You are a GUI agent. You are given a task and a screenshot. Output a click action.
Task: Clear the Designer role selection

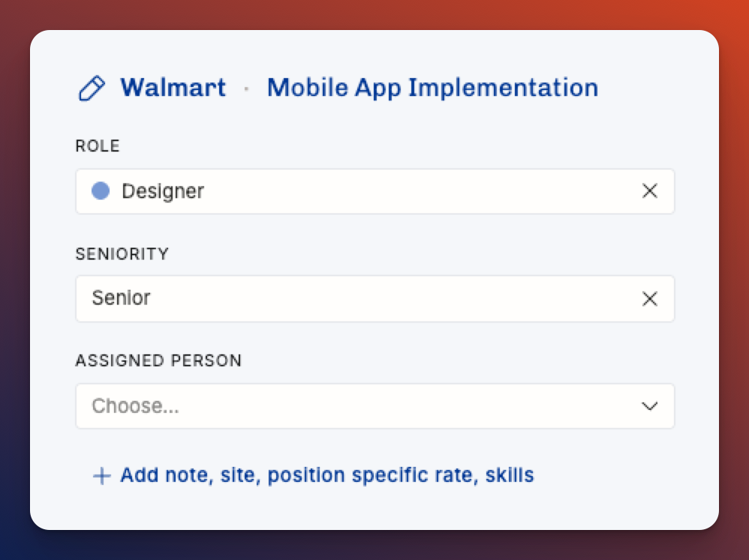point(650,191)
